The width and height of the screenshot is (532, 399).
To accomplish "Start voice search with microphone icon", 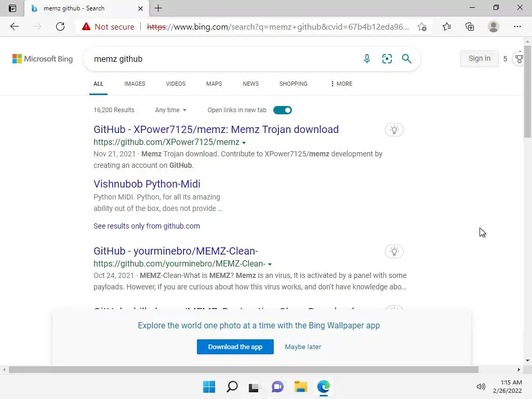I will [367, 59].
